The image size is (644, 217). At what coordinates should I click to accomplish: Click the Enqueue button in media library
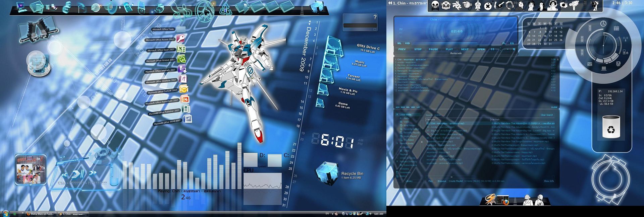click(x=442, y=181)
